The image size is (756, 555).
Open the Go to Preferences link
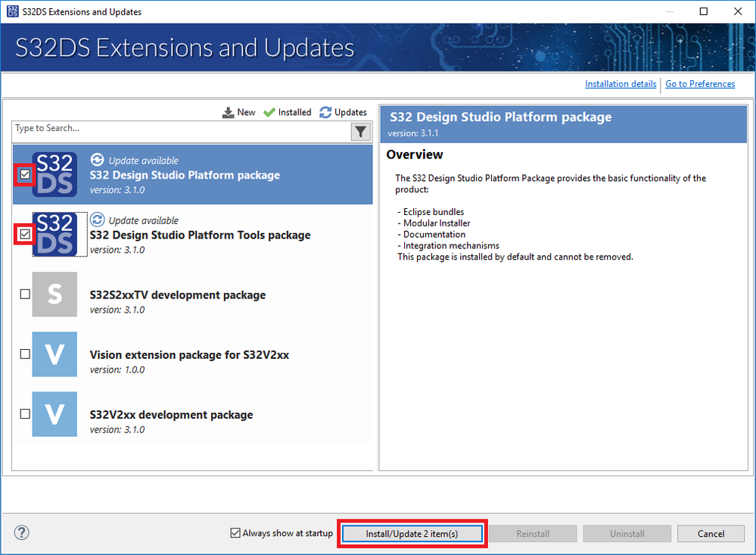tap(700, 84)
